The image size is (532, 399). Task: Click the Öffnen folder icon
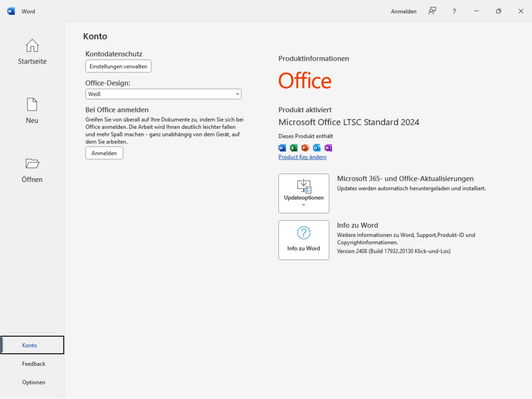coord(32,164)
